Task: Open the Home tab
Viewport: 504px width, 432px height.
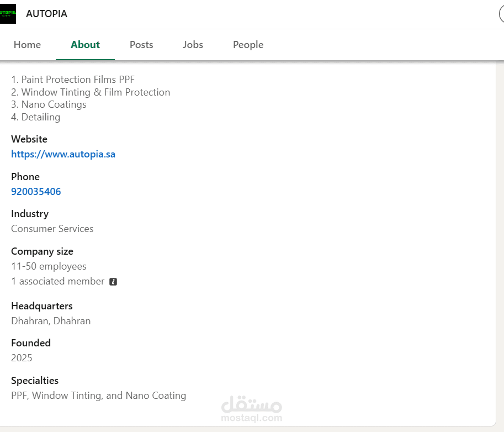Action: [x=27, y=45]
